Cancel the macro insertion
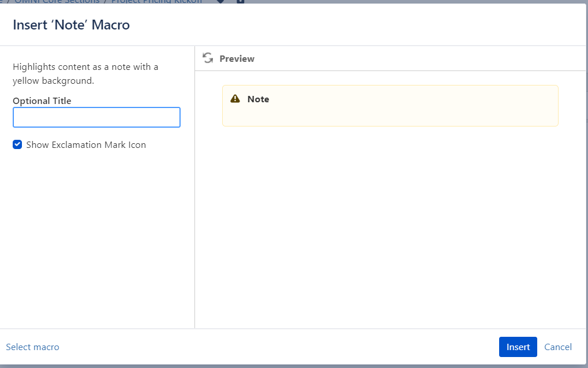Screen dimensions: 588x368 coord(557,347)
